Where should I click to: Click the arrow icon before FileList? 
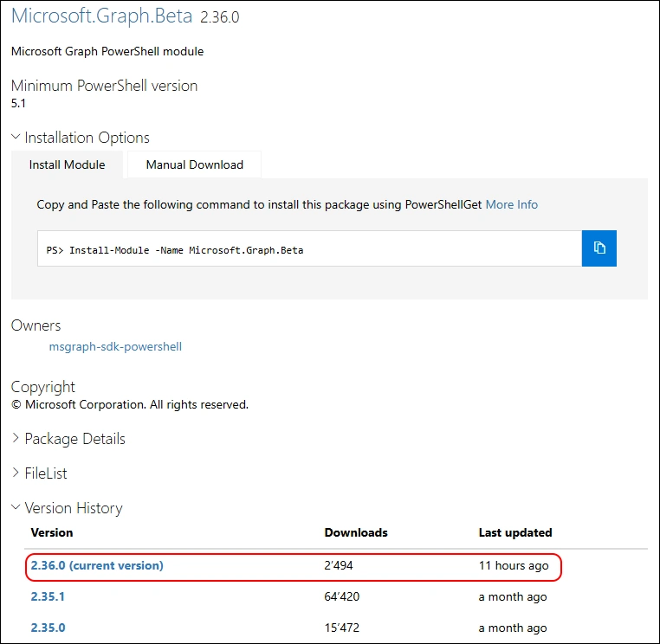16,473
